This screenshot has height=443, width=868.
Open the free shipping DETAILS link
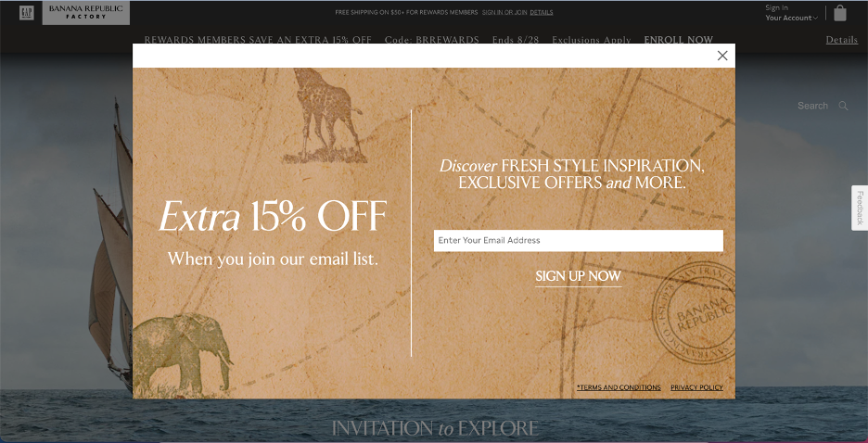(542, 12)
